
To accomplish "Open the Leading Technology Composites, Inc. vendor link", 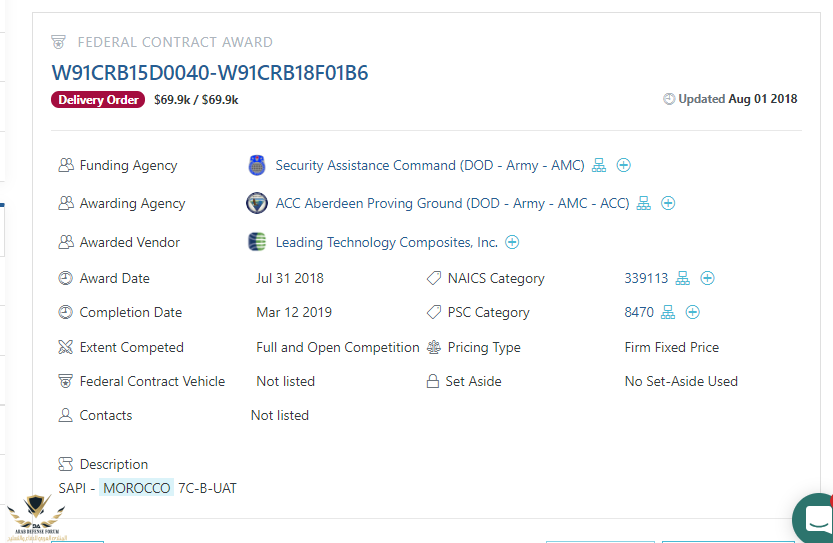I will click(386, 242).
